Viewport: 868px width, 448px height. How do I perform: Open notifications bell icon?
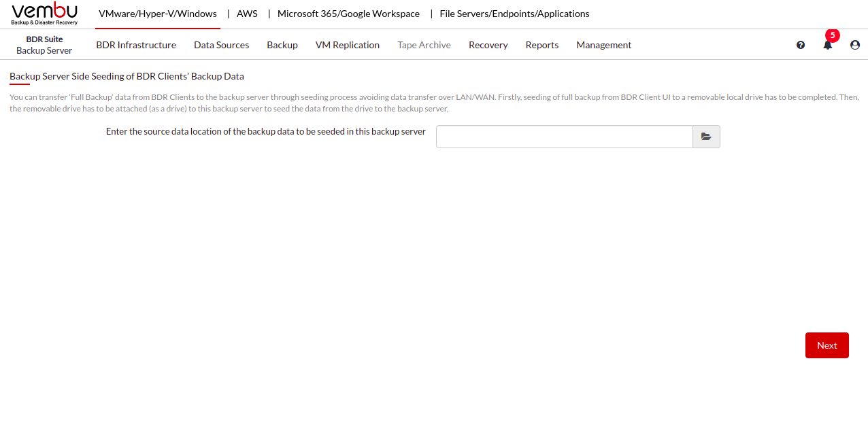(x=828, y=45)
